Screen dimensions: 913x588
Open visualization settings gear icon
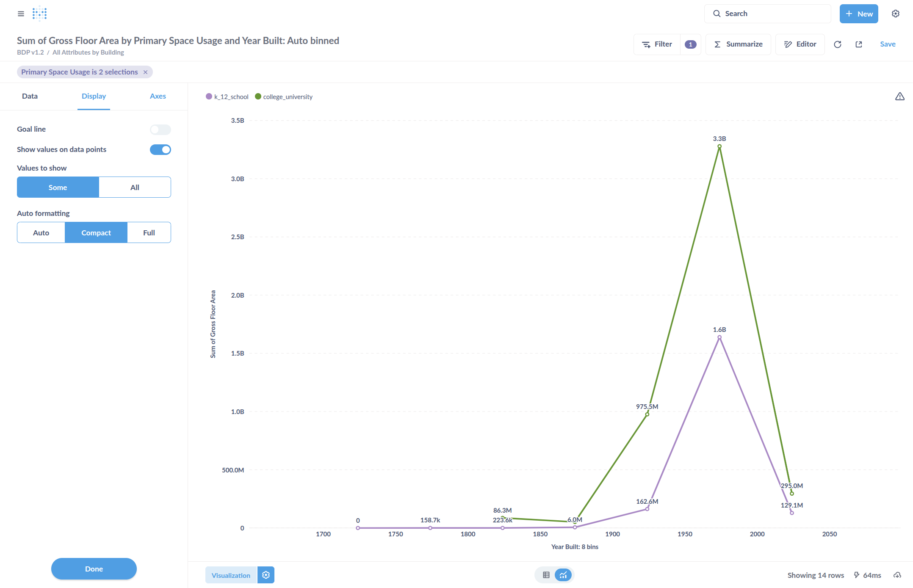tap(266, 575)
